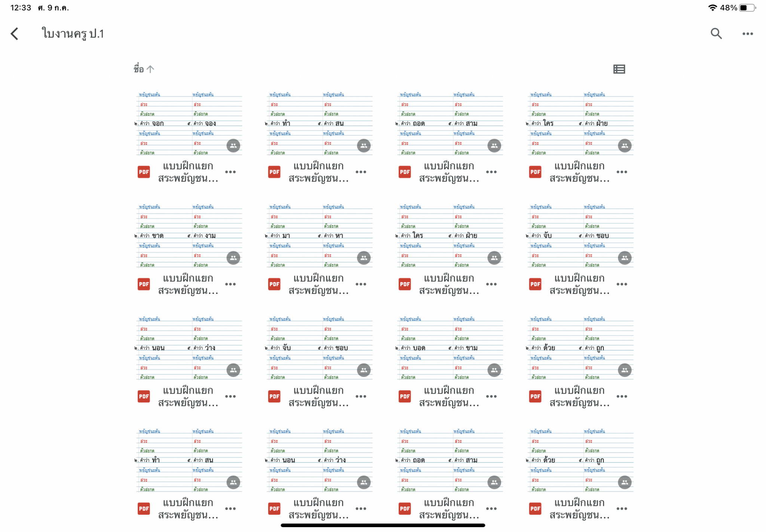The image size is (766, 532).
Task: Tap the folder title ใบงานครู ป.1
Action: point(73,34)
